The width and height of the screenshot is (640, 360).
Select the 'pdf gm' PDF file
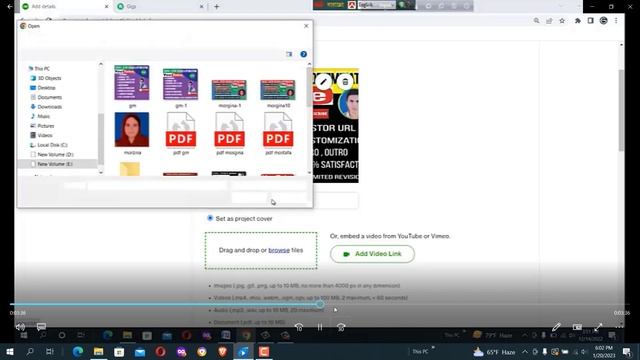pyautogui.click(x=181, y=133)
